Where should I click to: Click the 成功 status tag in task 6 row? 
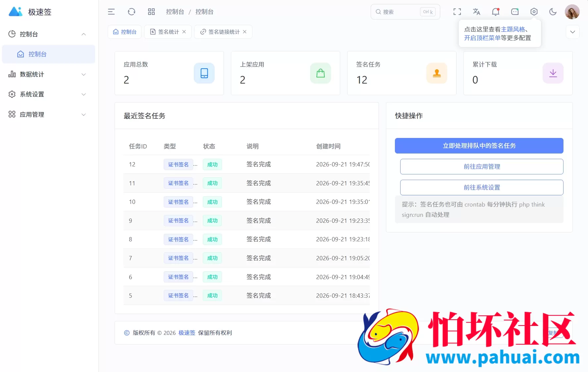tap(212, 277)
